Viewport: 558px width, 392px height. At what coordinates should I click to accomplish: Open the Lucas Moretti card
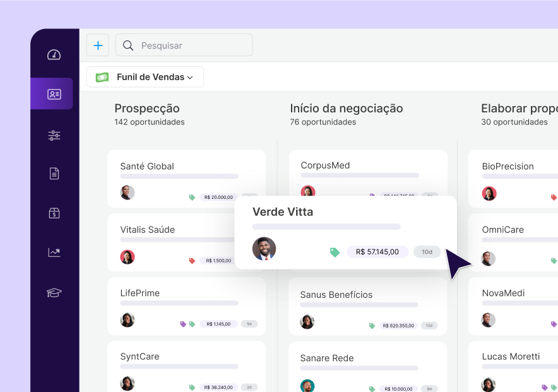pyautogui.click(x=513, y=367)
